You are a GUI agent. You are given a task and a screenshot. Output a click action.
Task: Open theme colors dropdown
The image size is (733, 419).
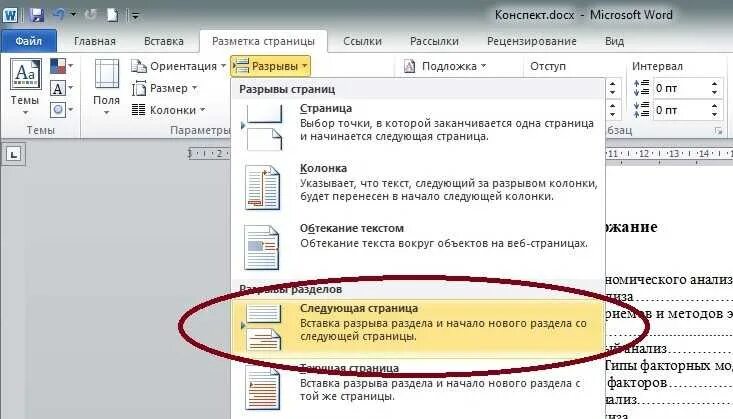click(61, 66)
